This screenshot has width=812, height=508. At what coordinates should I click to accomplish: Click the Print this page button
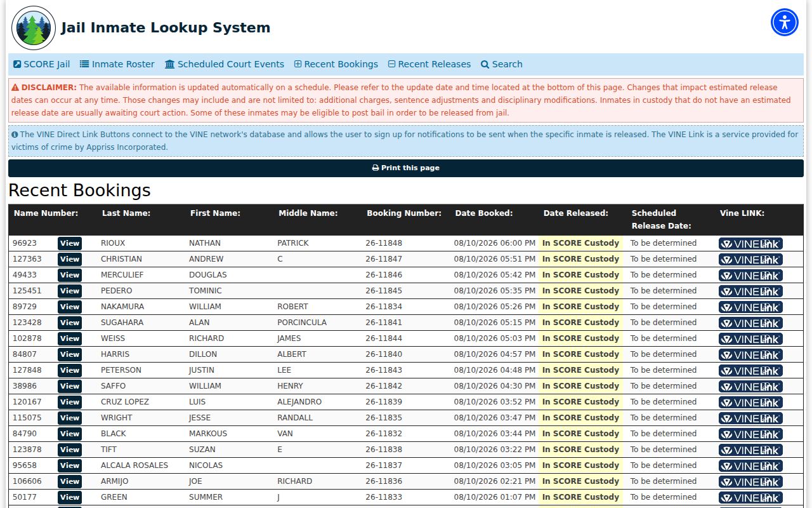406,168
